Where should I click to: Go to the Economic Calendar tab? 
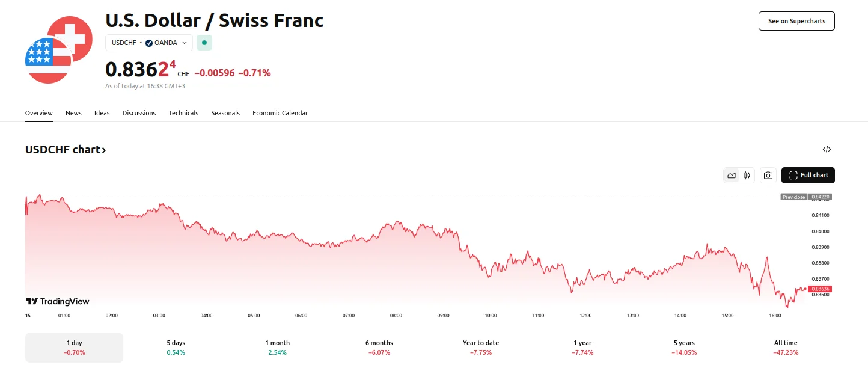pos(280,113)
